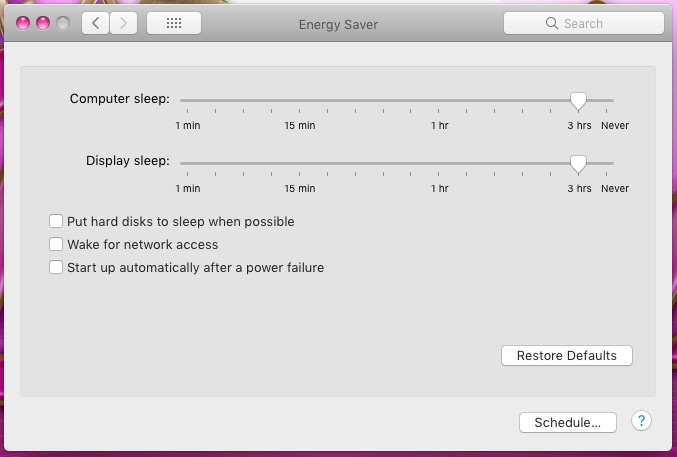Open the Schedule... dialog
677x457 pixels.
pyautogui.click(x=568, y=422)
